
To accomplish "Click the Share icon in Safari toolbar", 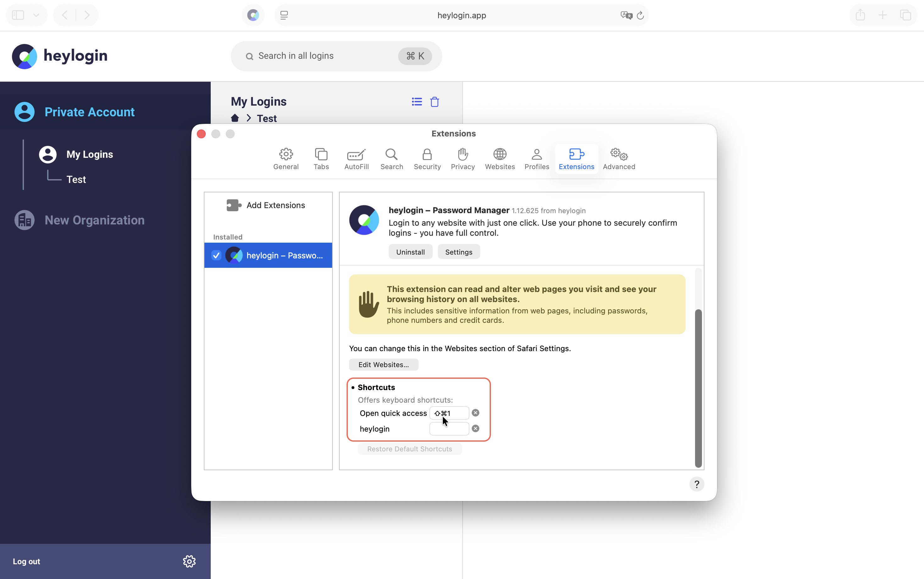I will tap(860, 15).
